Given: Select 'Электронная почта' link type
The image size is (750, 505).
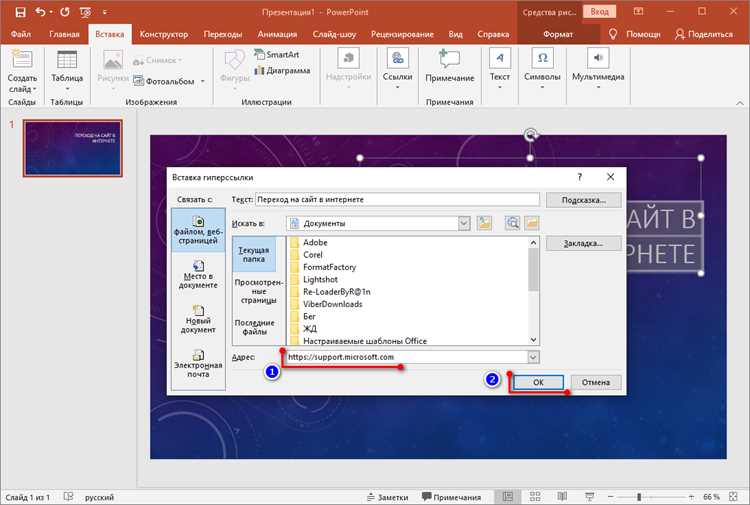Looking at the screenshot, I should [x=198, y=363].
